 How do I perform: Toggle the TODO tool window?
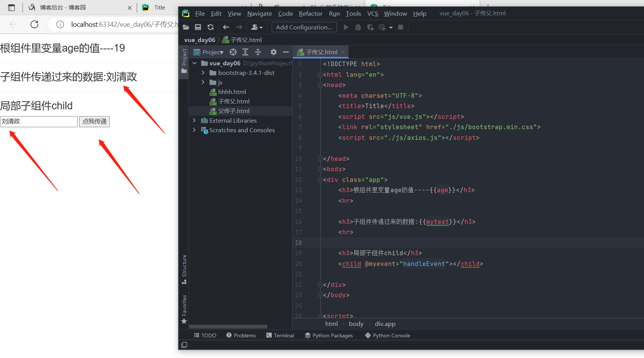click(205, 335)
